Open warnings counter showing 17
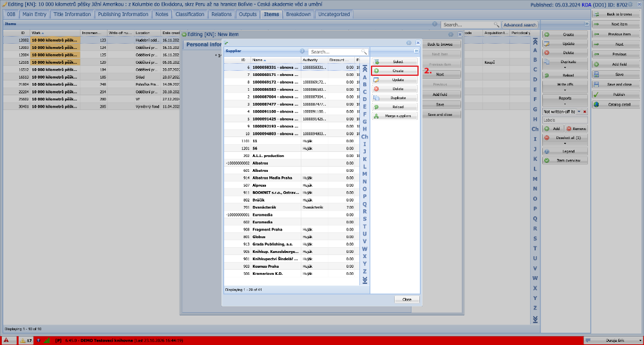 click(x=26, y=340)
